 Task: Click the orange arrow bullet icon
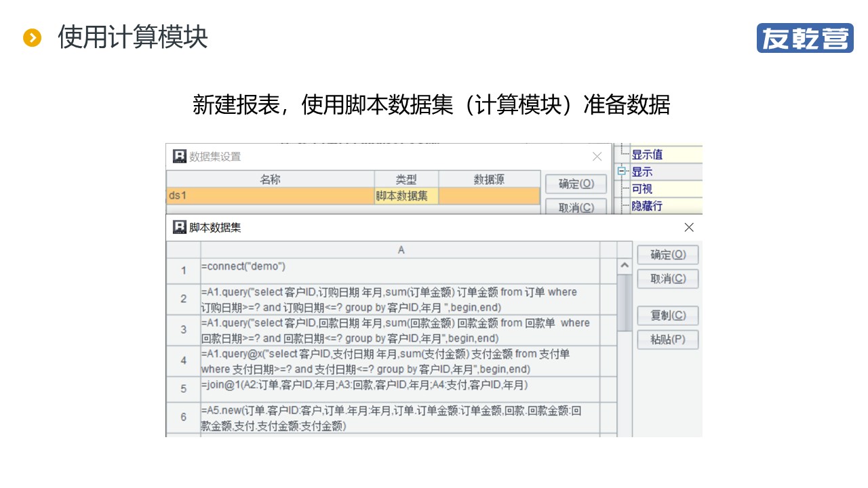(32, 38)
